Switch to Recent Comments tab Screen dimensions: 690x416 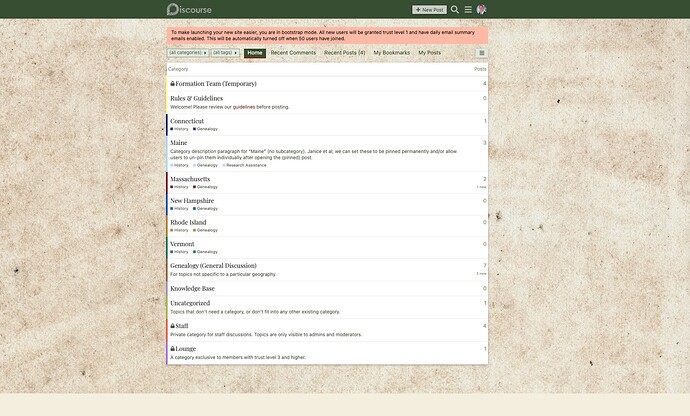click(x=293, y=53)
